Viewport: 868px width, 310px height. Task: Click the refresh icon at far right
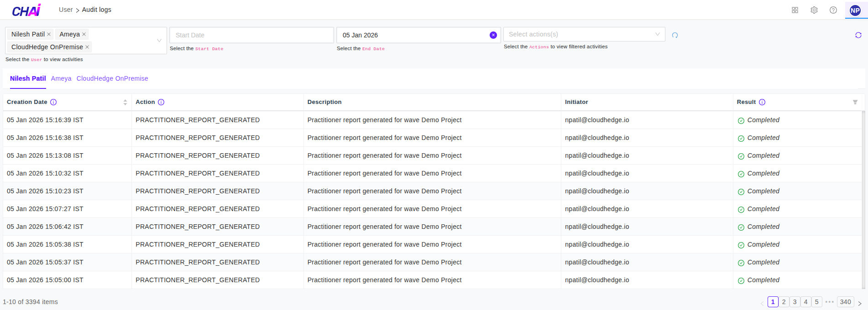tap(858, 35)
